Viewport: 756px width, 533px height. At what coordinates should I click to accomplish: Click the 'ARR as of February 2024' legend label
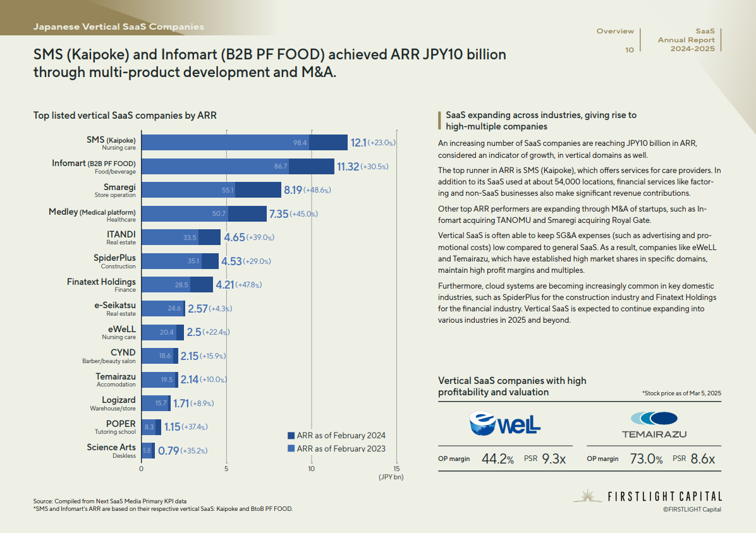[341, 435]
